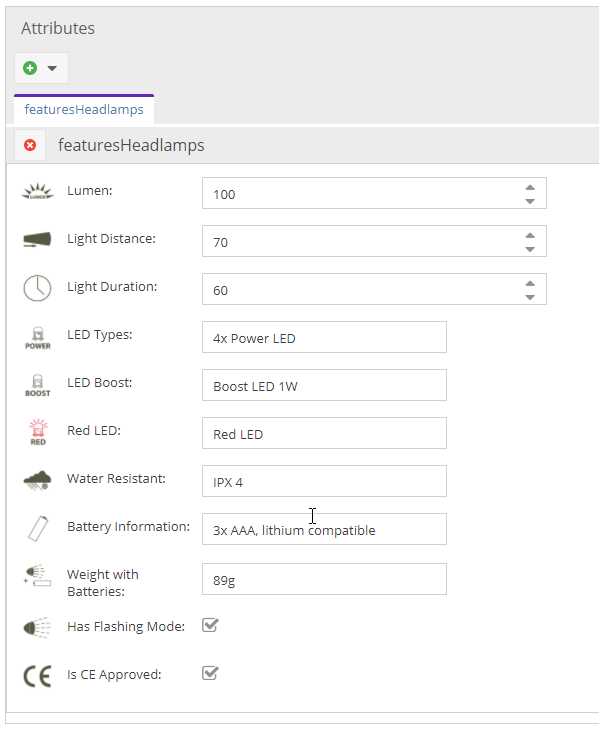The height and width of the screenshot is (738, 599).
Task: Focus the Battery Information input field
Action: pyautogui.click(x=324, y=529)
